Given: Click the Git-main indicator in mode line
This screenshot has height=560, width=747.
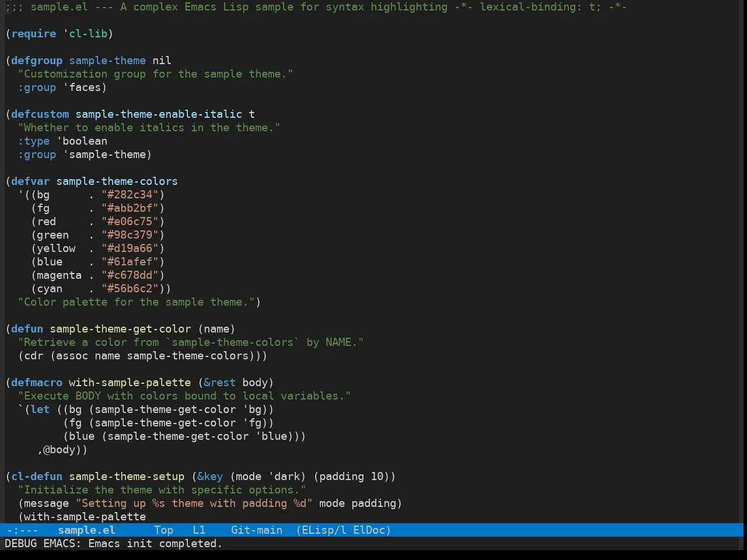Looking at the screenshot, I should 257,530.
